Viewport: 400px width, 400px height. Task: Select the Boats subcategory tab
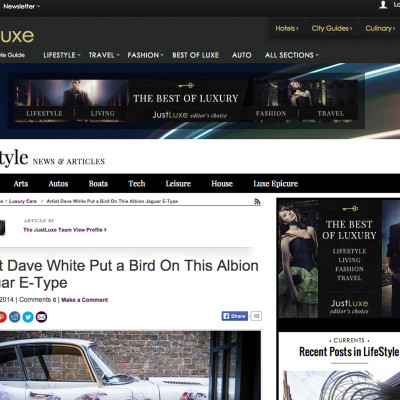point(98,184)
